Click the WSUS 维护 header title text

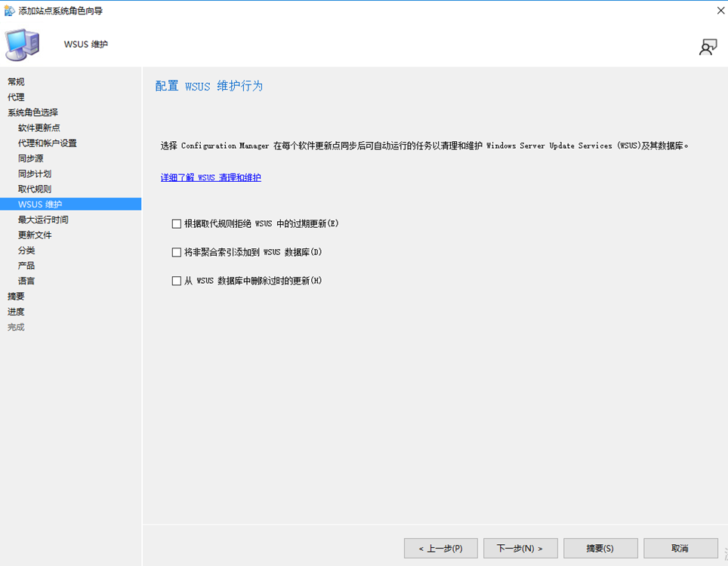pos(86,44)
